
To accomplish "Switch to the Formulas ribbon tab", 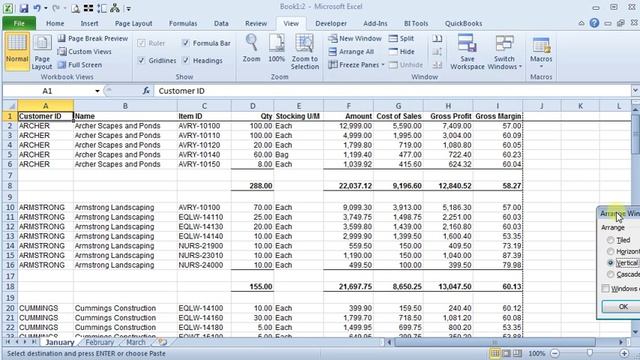I will click(x=183, y=23).
